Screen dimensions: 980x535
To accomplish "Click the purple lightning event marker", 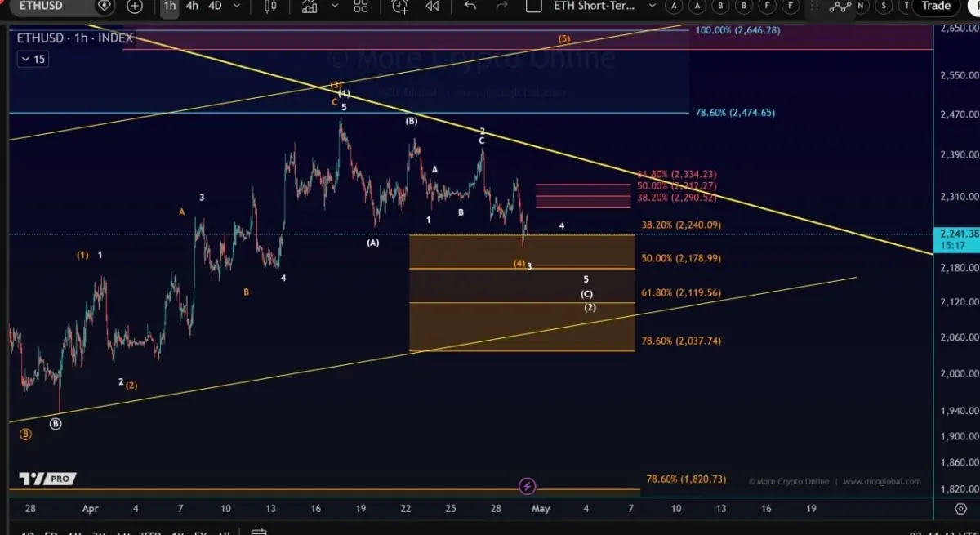I will pos(528,486).
